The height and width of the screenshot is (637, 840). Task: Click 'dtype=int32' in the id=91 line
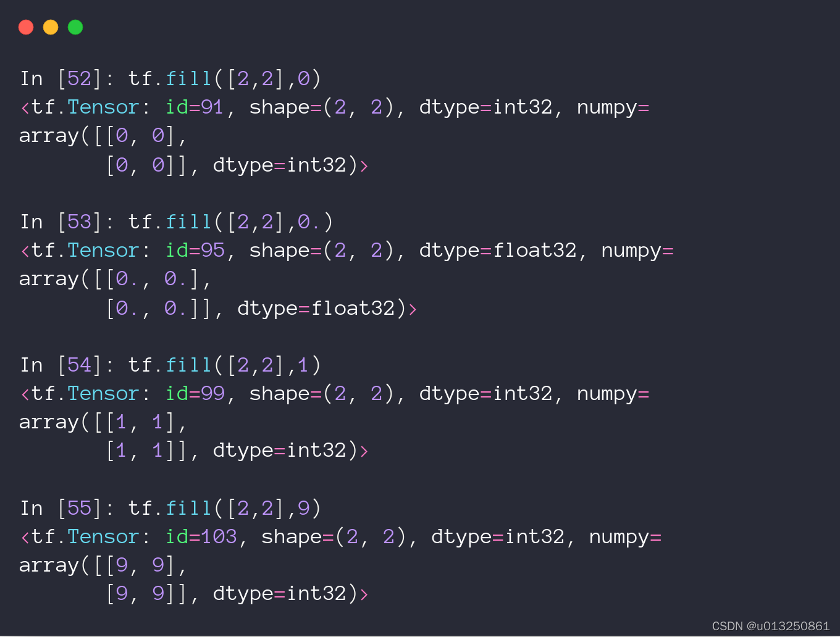point(485,107)
